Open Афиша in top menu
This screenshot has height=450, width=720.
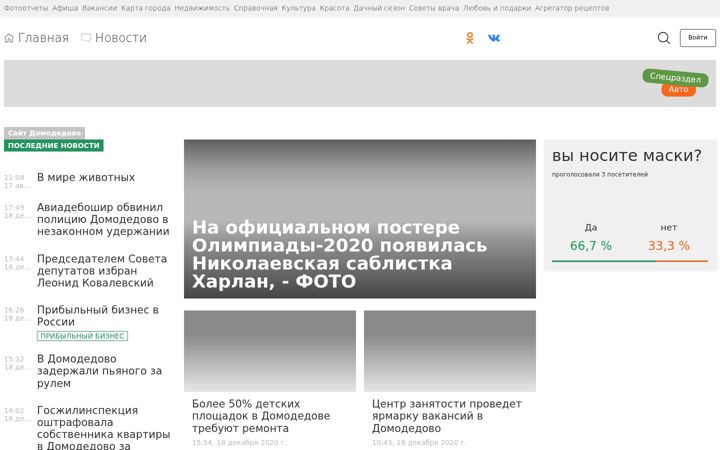pos(65,8)
